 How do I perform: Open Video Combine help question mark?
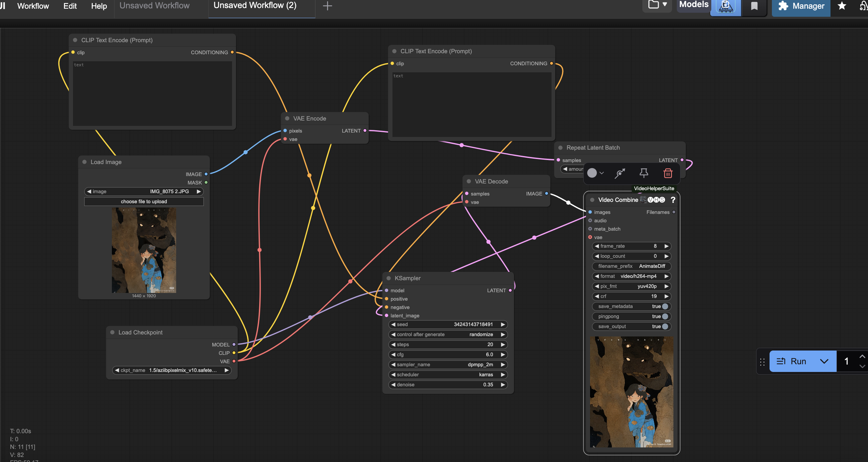673,200
